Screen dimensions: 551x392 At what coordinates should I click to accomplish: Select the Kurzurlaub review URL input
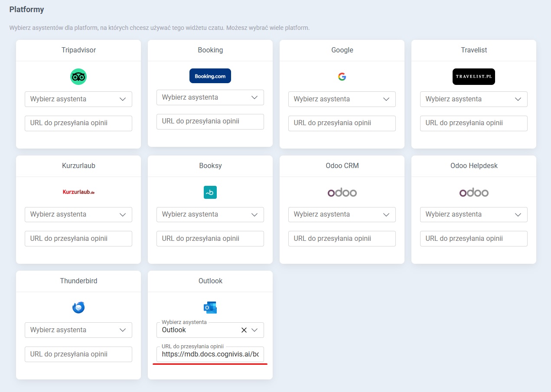click(78, 239)
